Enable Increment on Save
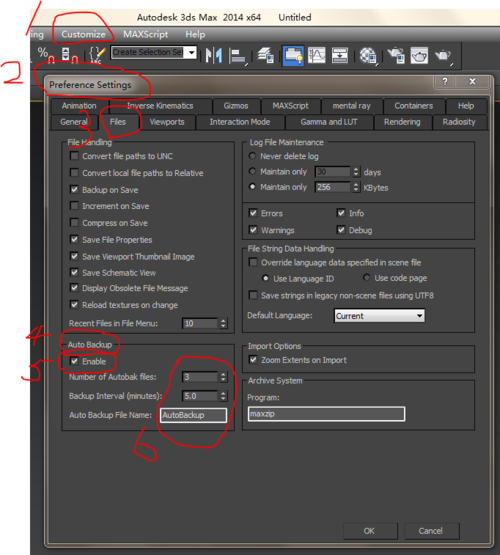The height and width of the screenshot is (555, 500). (74, 206)
